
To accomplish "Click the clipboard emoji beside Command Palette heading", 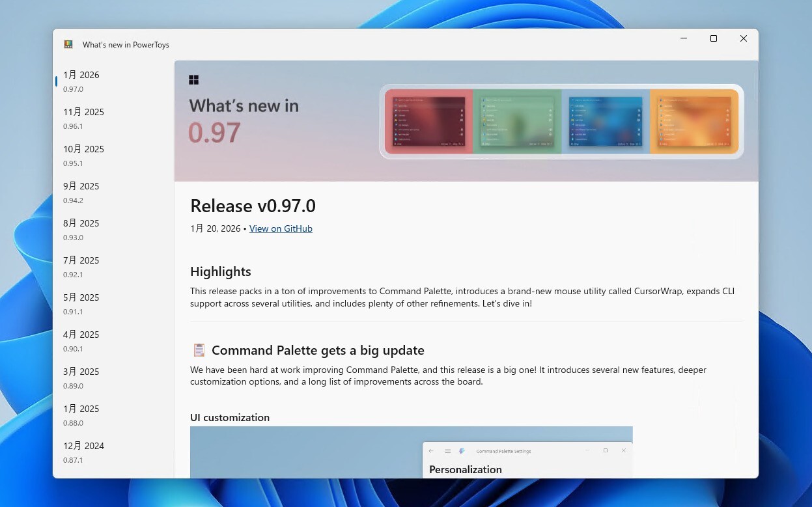I will coord(199,350).
